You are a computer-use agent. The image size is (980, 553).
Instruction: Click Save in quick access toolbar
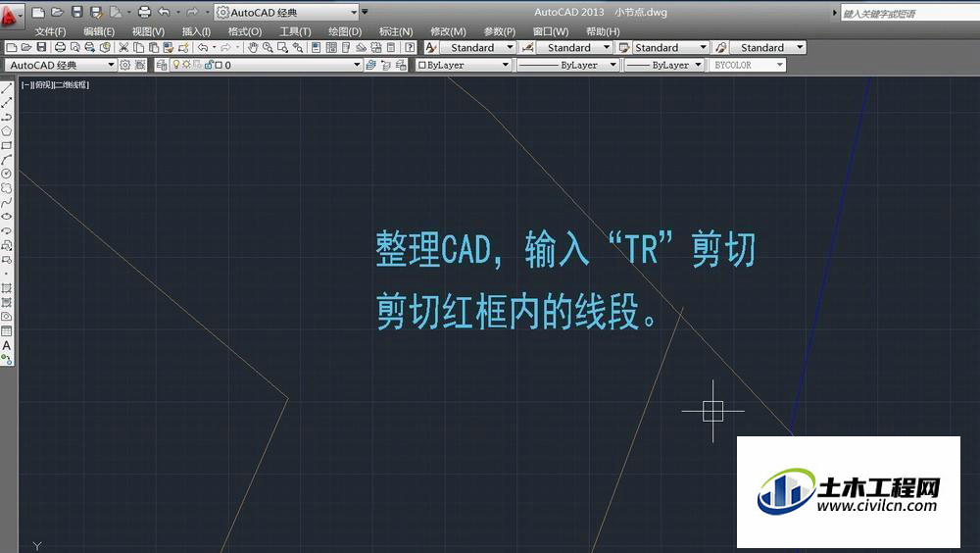pos(76,12)
